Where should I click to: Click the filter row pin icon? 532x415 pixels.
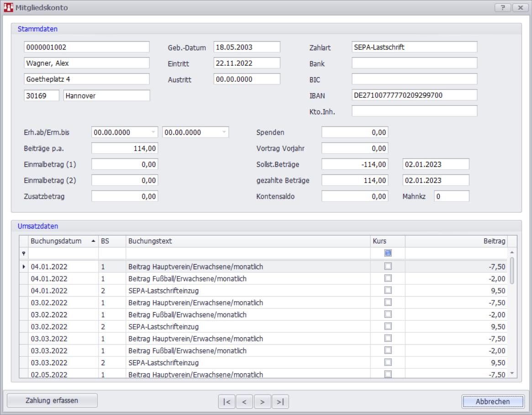pyautogui.click(x=24, y=253)
